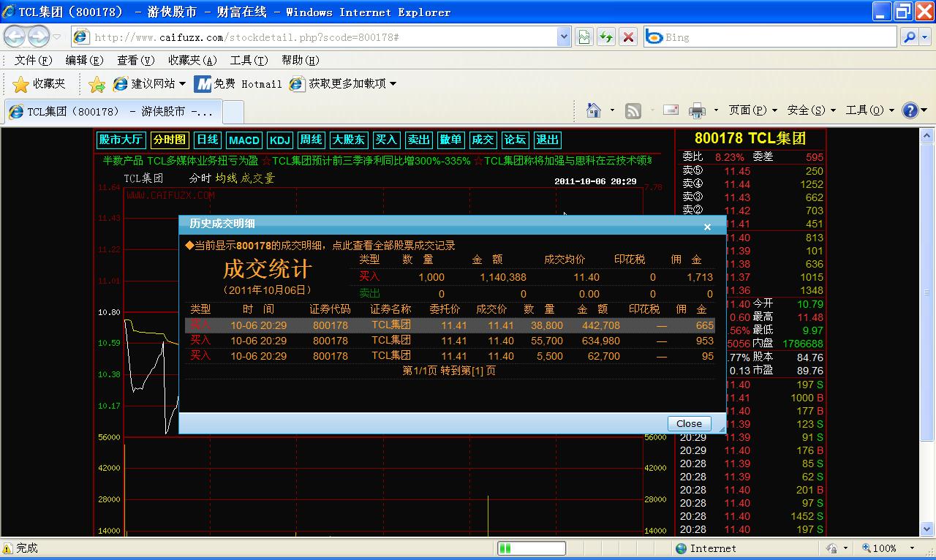Switch to the 日线 chart
The height and width of the screenshot is (560, 936).
208,140
